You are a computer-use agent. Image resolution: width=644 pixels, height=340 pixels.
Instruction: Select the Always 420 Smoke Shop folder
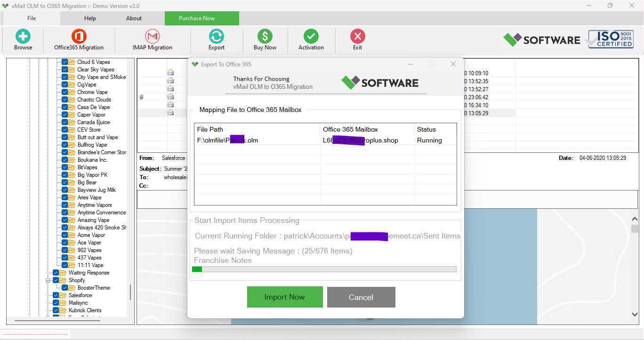coord(102,228)
